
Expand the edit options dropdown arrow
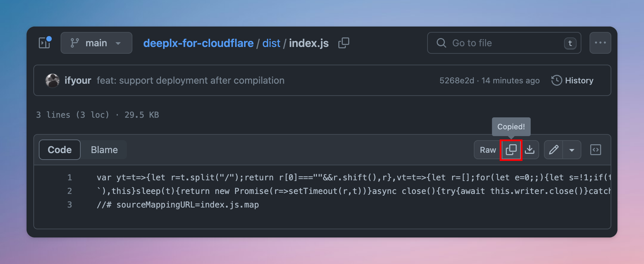tap(572, 150)
